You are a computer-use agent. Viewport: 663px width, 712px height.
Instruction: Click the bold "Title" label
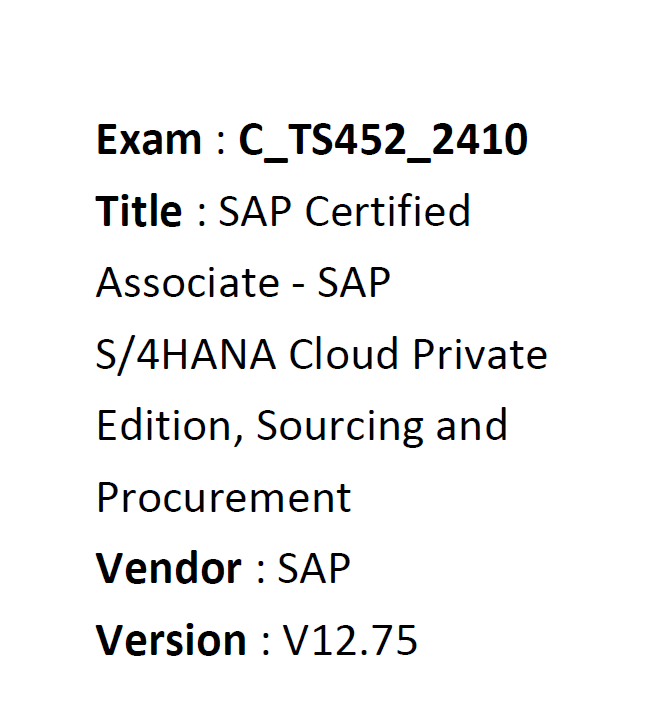pyautogui.click(x=139, y=212)
